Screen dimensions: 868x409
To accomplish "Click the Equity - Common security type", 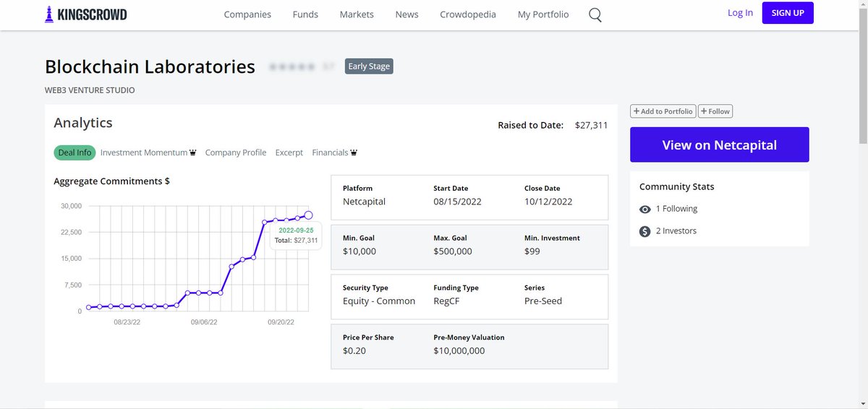I will 379,301.
